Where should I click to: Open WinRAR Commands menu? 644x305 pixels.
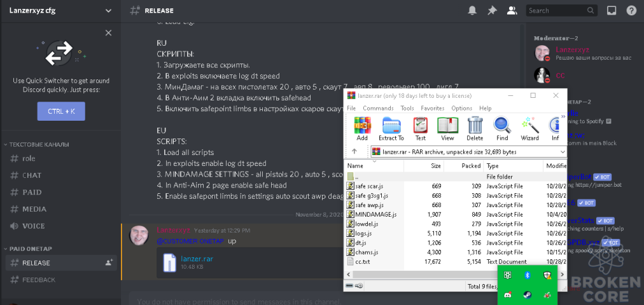click(x=378, y=108)
